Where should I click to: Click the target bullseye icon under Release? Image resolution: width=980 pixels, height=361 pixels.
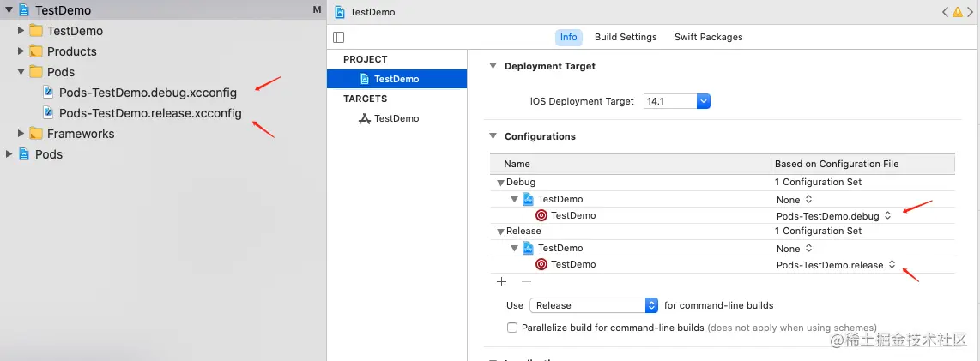click(541, 264)
